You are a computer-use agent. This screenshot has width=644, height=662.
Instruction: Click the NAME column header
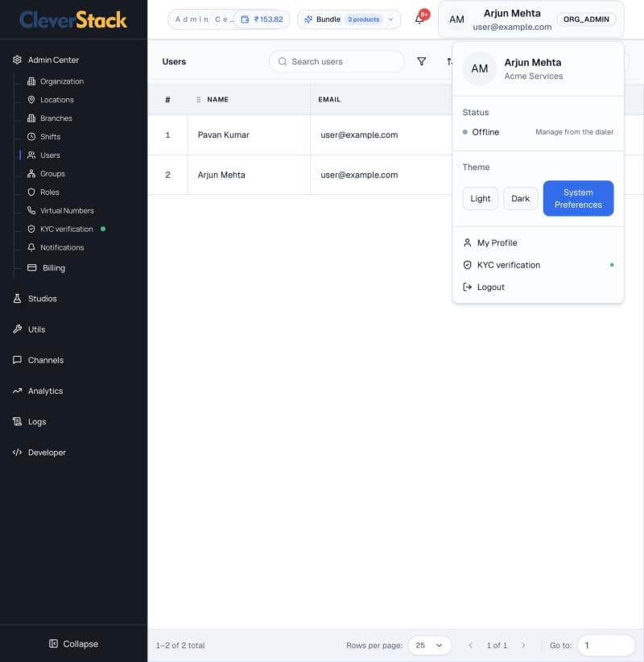218,100
